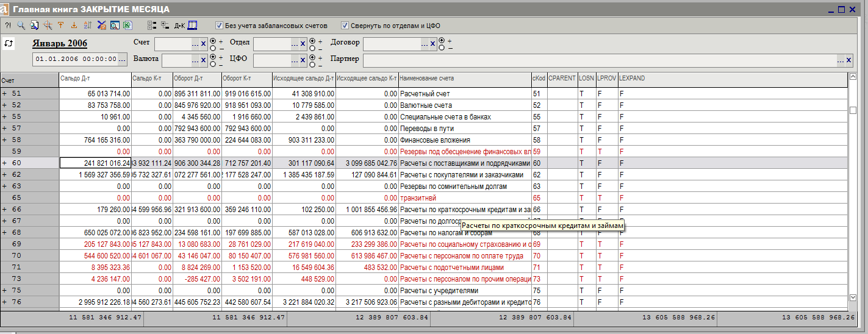Click the find-in-document icon

[34, 26]
